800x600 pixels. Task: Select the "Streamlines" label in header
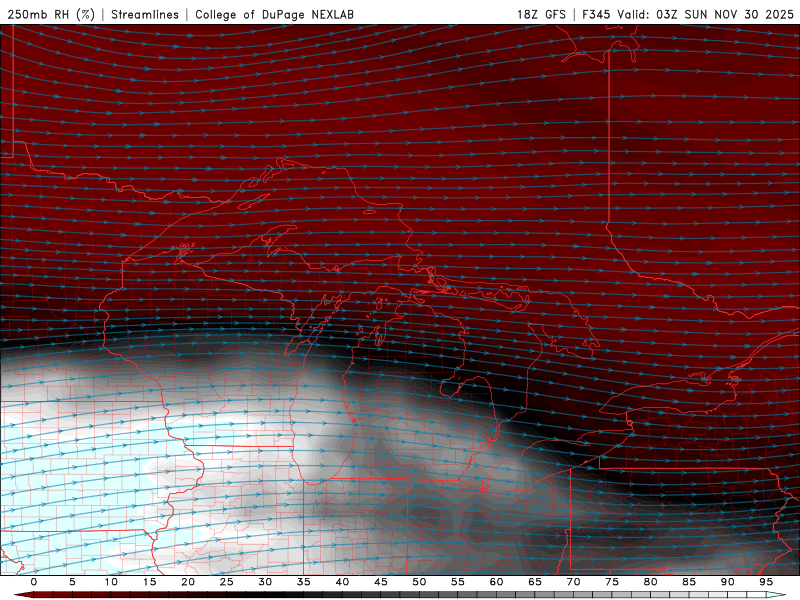click(145, 14)
